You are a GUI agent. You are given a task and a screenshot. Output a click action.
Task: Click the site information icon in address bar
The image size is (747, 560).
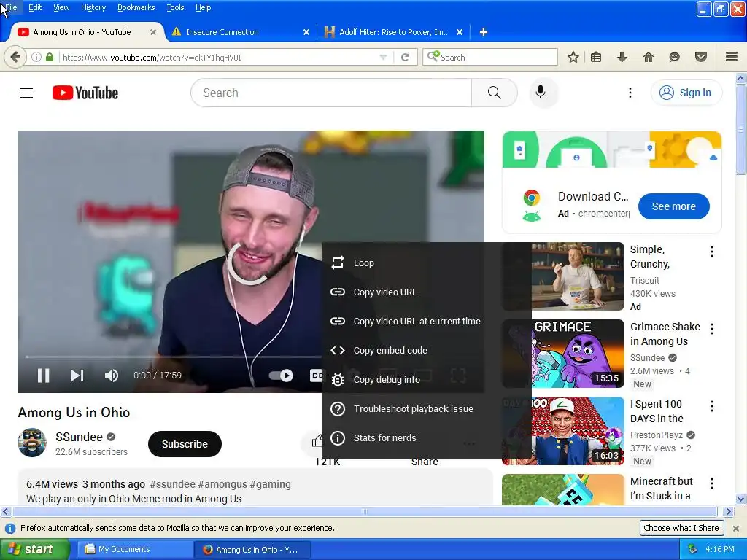pyautogui.click(x=36, y=57)
